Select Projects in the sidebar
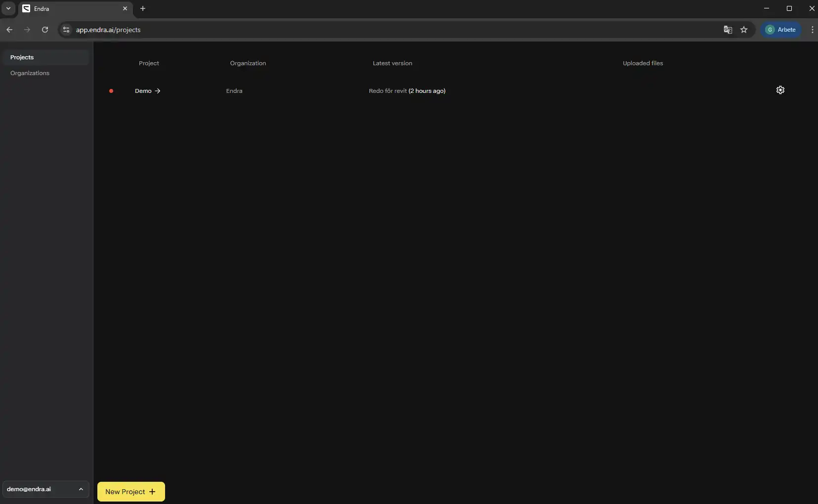818x504 pixels. [22, 57]
